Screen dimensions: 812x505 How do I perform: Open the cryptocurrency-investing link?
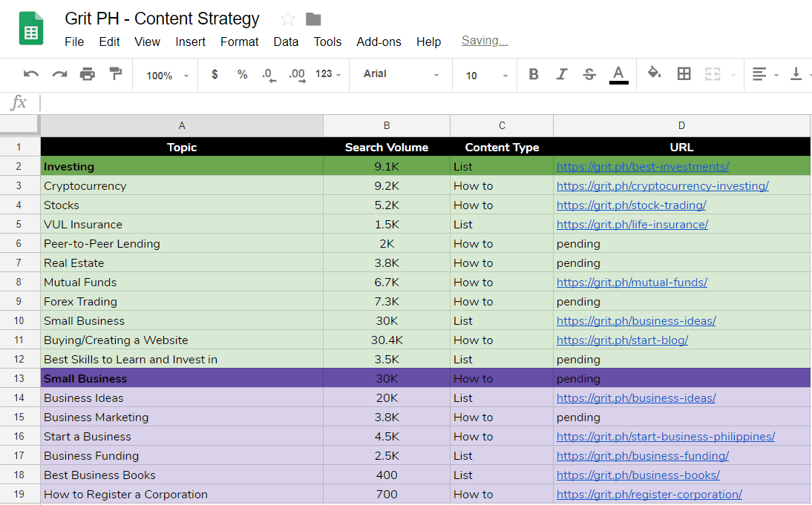click(662, 185)
